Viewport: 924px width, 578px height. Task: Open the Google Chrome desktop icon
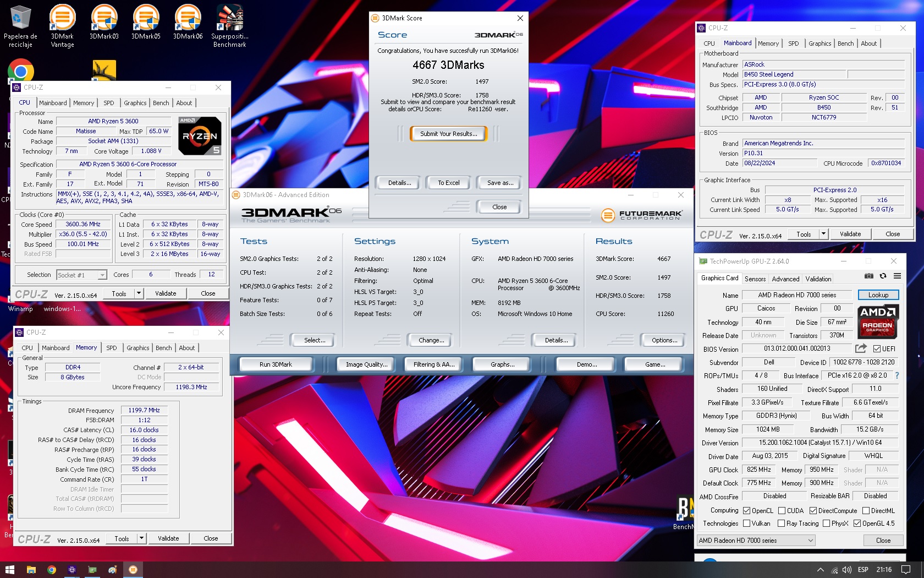(21, 70)
